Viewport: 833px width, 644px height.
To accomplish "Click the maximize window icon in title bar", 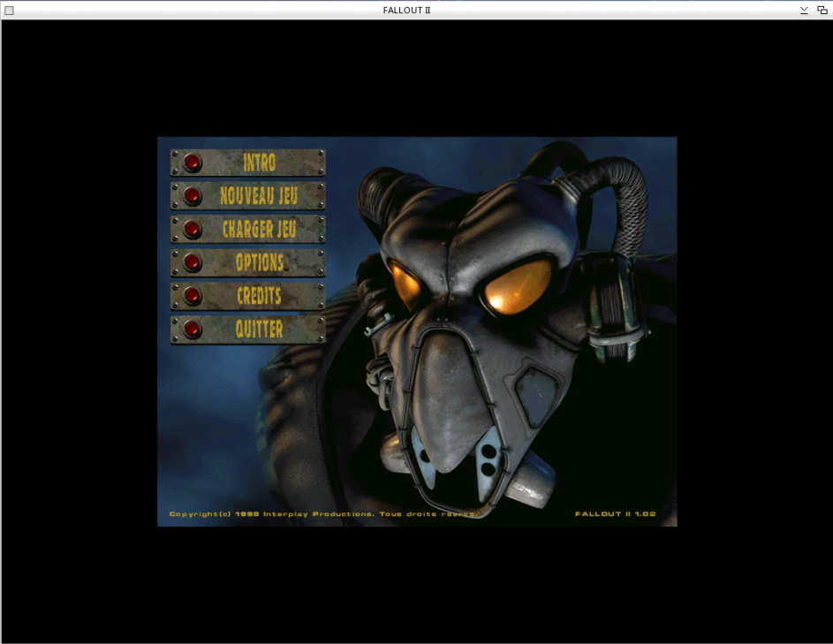I will [x=822, y=10].
